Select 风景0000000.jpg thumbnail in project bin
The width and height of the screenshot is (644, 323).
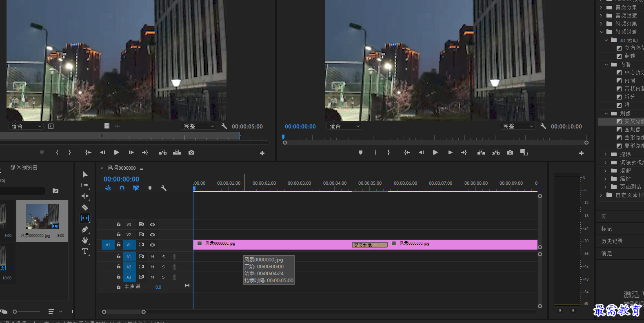tap(42, 216)
